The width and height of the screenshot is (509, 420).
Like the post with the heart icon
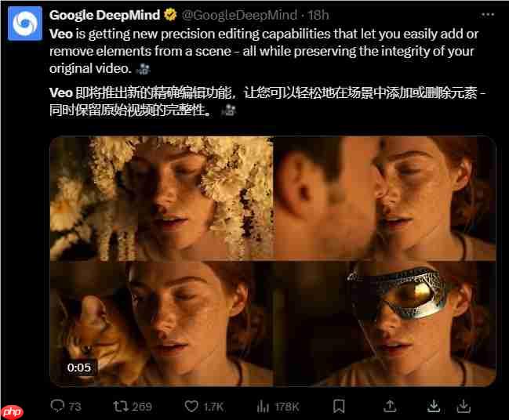(191, 406)
